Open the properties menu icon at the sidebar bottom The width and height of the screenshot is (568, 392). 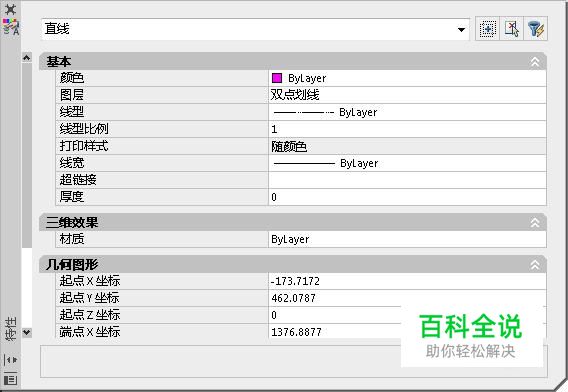point(11,379)
